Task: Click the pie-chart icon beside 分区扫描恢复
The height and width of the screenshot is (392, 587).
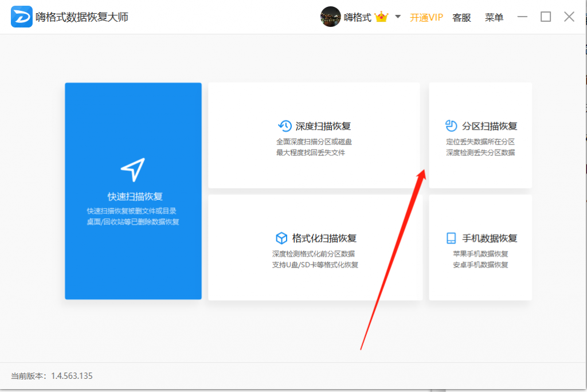Action: (451, 126)
